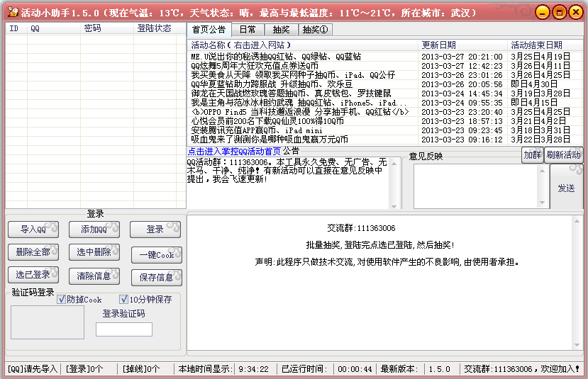Click the 登陆状态 column header
The width and height of the screenshot is (588, 379).
[155, 28]
